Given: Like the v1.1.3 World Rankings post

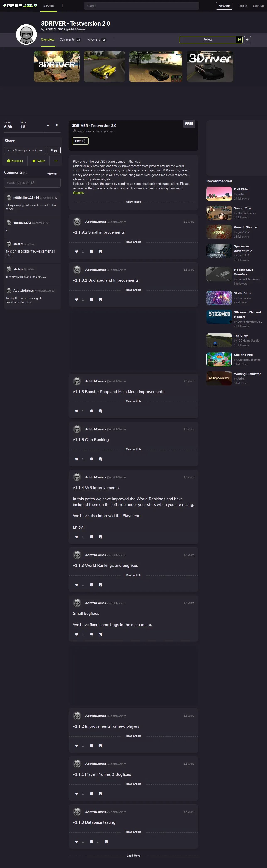Looking at the screenshot, I should [77, 585].
